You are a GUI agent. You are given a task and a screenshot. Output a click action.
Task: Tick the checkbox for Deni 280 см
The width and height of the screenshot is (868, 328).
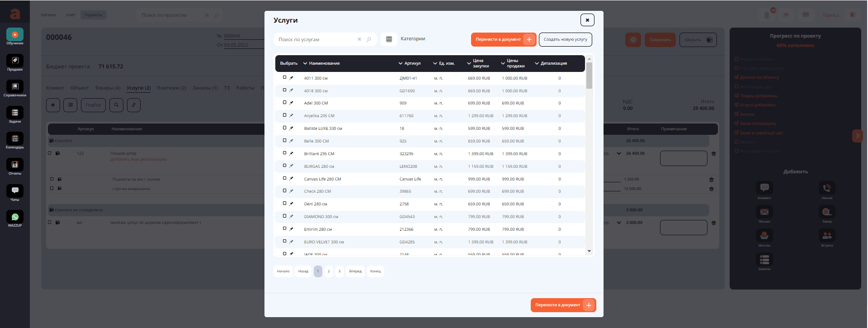[284, 204]
